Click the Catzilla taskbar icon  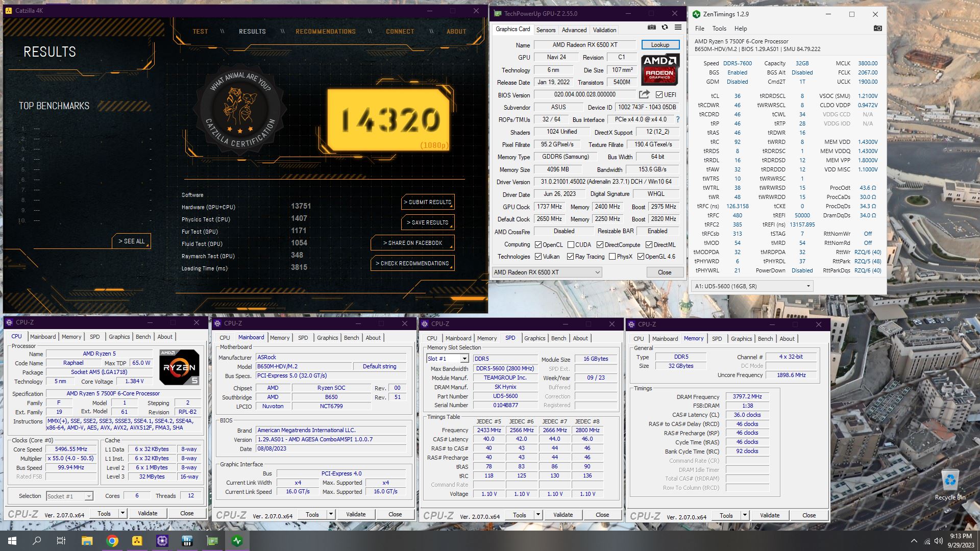(137, 541)
